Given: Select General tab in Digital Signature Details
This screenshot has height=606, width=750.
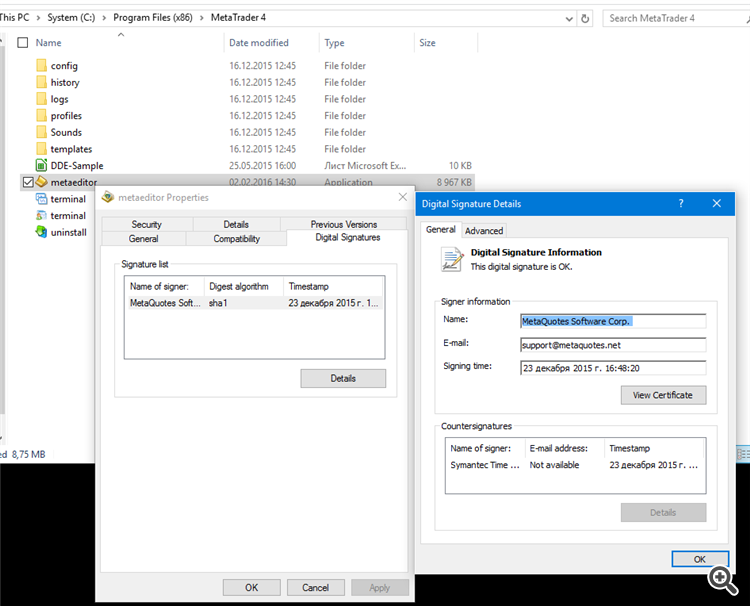Looking at the screenshot, I should [441, 230].
